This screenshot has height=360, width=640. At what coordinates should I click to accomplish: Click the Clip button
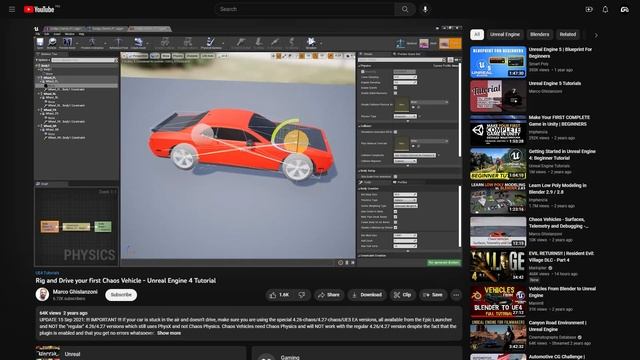(402, 295)
